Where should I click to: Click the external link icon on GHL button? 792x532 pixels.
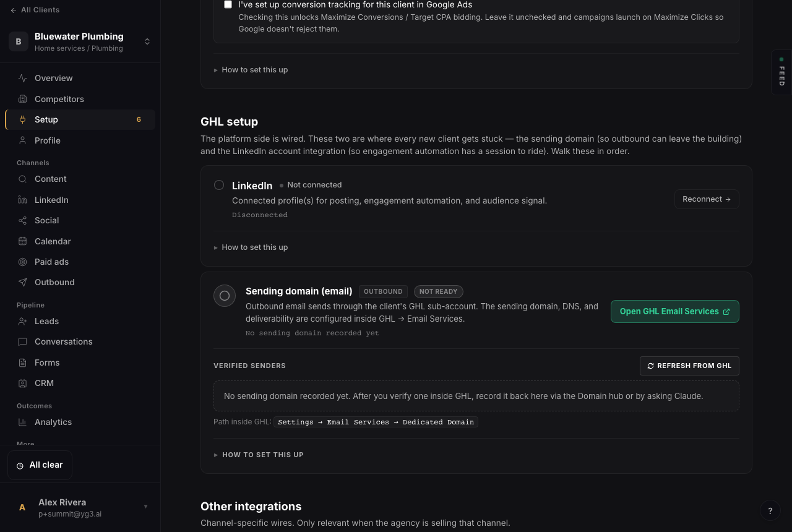726,312
